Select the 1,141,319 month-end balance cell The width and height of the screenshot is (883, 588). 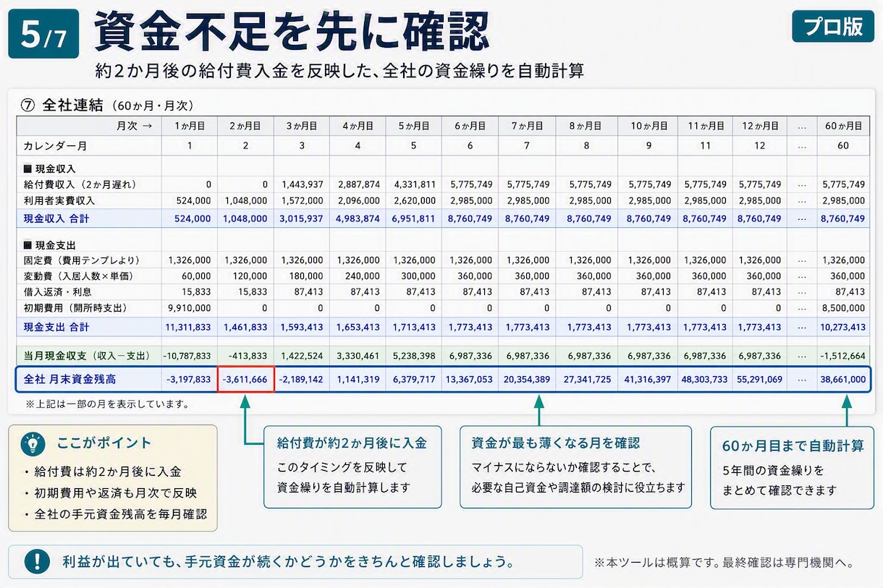[358, 379]
